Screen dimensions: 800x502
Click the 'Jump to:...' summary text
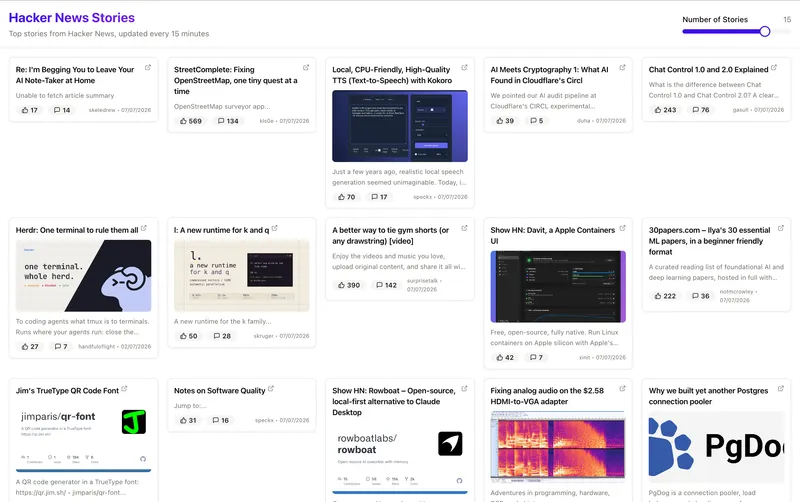190,406
